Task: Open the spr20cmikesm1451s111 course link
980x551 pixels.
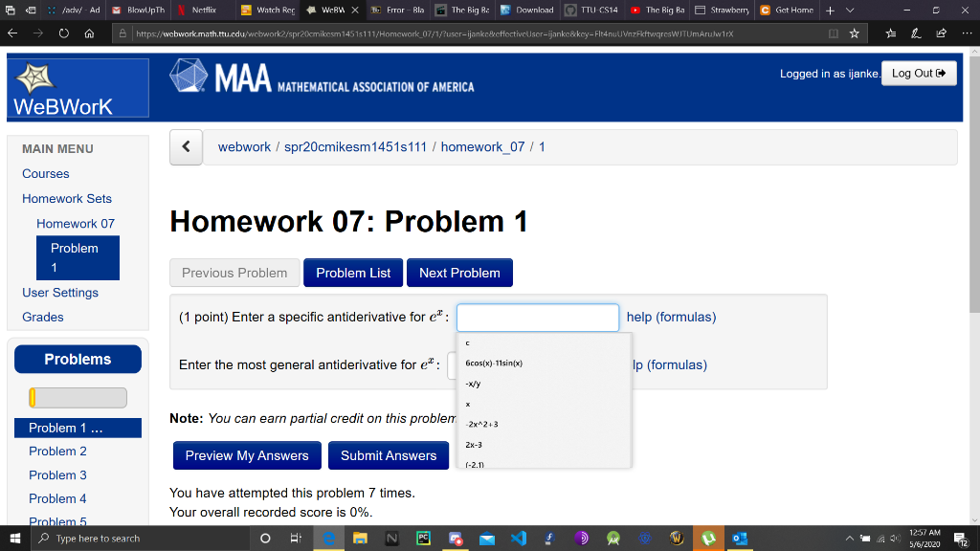Action: 355,146
